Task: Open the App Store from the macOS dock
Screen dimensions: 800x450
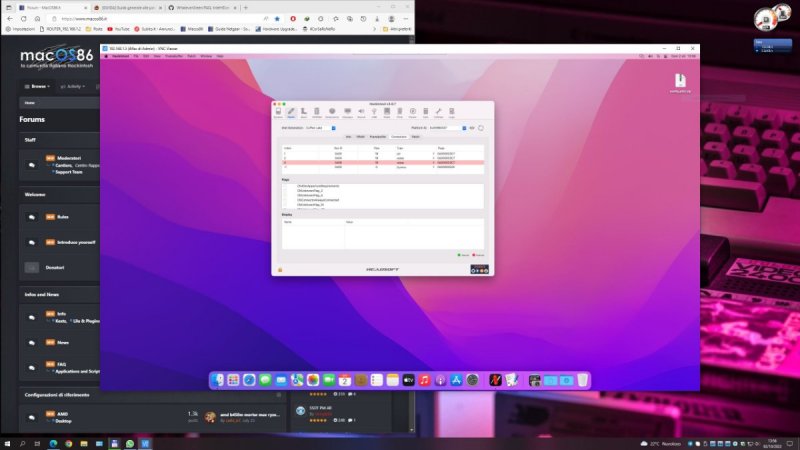Action: click(456, 380)
